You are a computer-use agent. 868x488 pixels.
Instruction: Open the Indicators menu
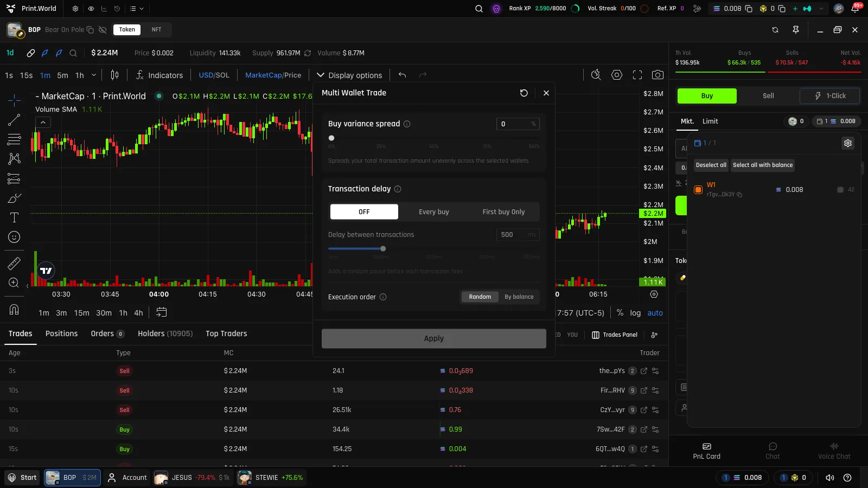pos(159,75)
